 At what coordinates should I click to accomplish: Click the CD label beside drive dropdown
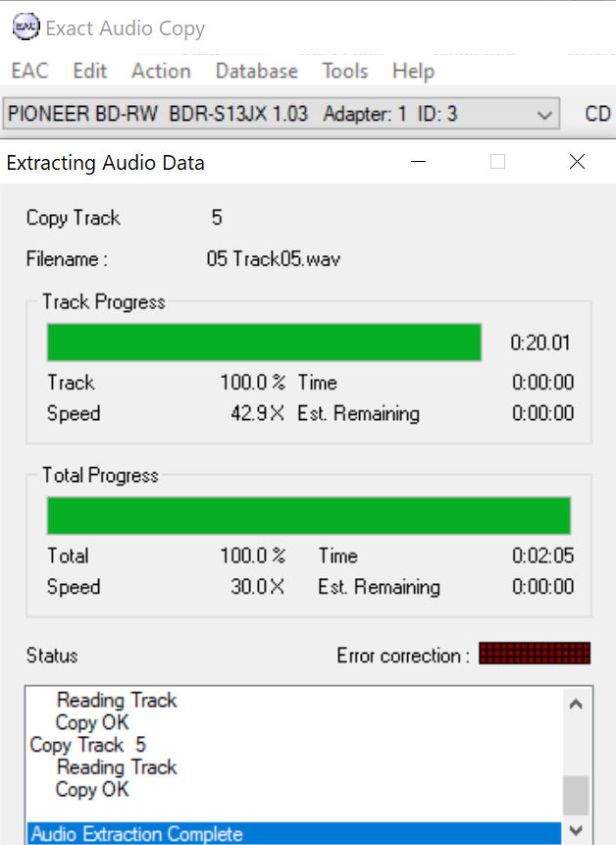tap(597, 114)
